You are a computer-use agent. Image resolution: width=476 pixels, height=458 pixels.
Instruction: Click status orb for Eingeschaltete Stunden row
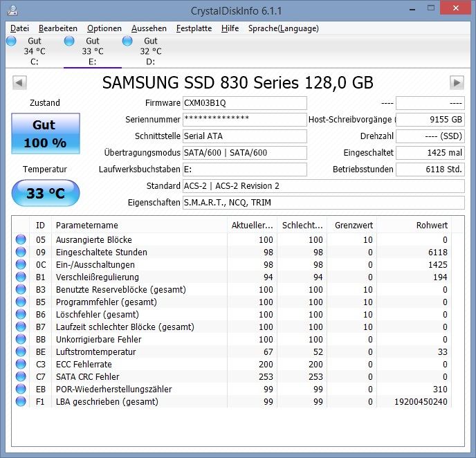21,252
